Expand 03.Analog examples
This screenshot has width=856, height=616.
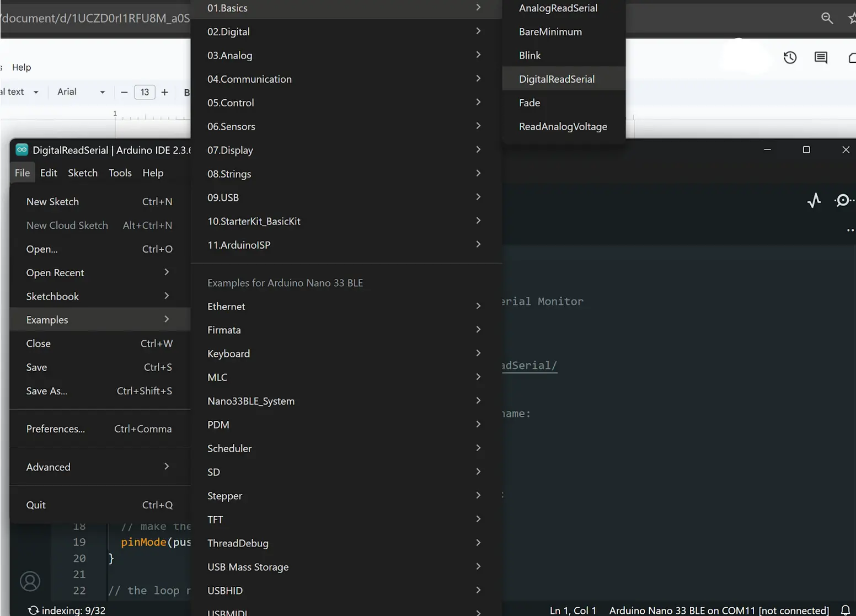point(346,56)
